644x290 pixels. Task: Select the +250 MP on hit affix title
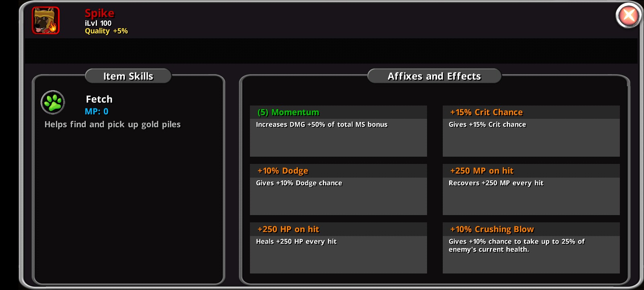pos(481,171)
